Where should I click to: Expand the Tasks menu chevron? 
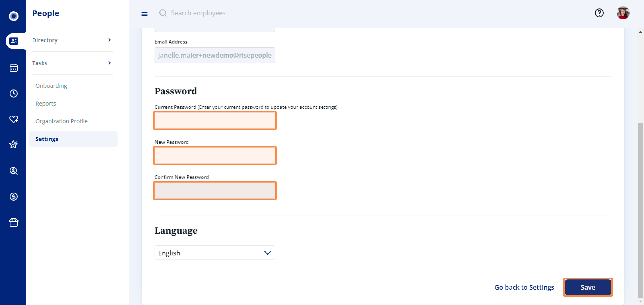tap(109, 63)
